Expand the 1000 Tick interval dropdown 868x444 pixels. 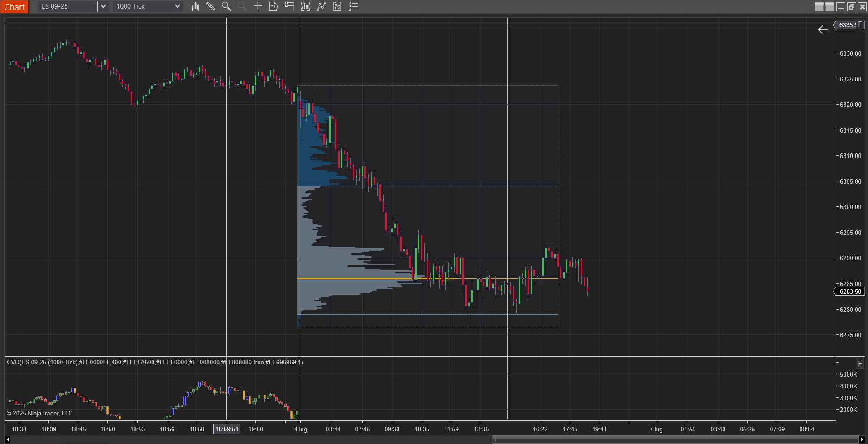(177, 6)
